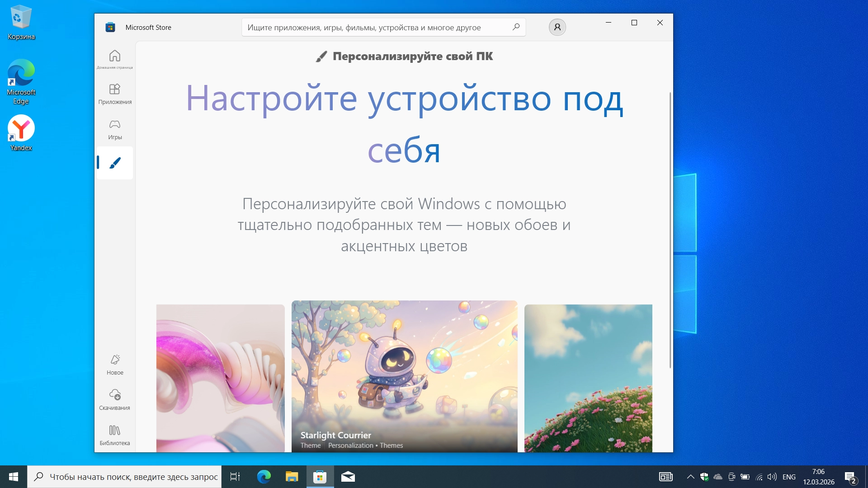
Task: Select the personalization brush in the sidebar
Action: 115,163
